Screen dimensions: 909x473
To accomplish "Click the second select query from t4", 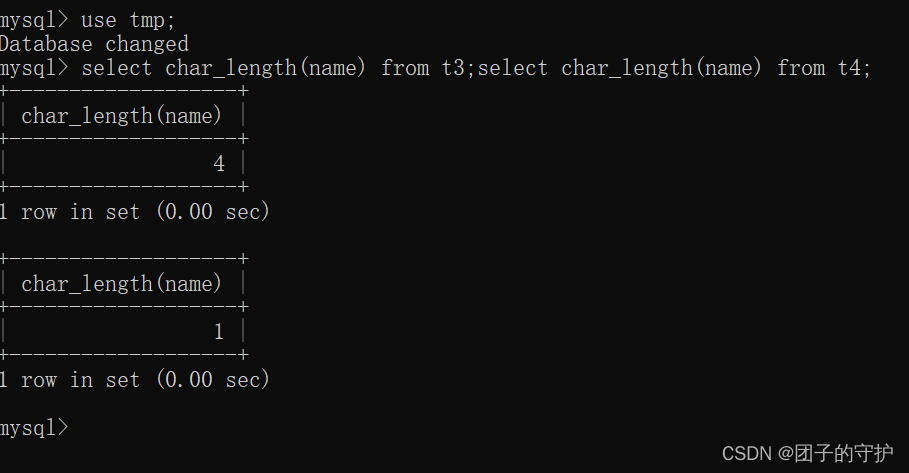I will click(x=674, y=68).
